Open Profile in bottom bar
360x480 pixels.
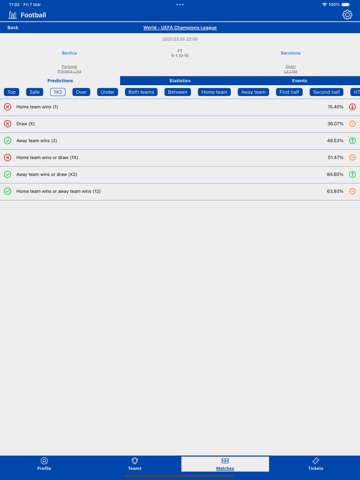tap(44, 464)
